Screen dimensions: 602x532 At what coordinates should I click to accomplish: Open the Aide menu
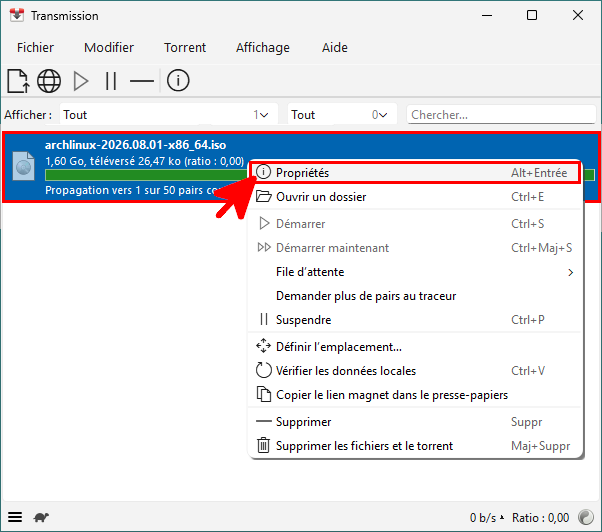point(335,48)
